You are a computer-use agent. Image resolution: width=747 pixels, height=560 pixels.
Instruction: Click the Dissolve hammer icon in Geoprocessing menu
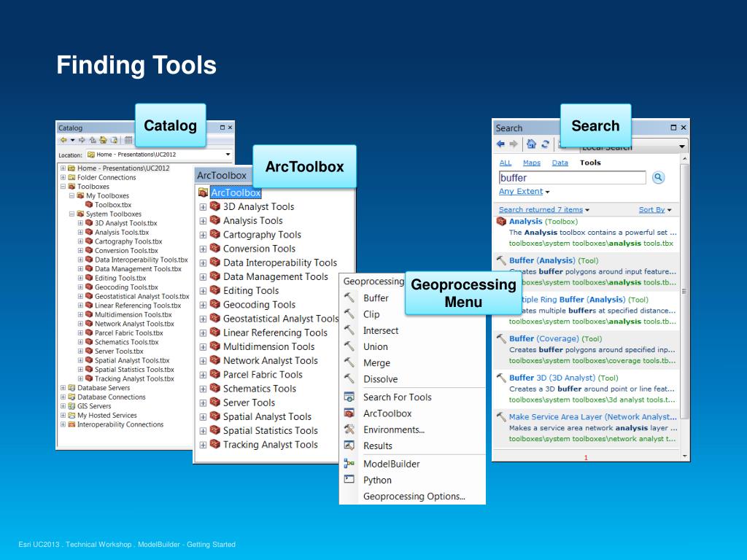pos(349,378)
